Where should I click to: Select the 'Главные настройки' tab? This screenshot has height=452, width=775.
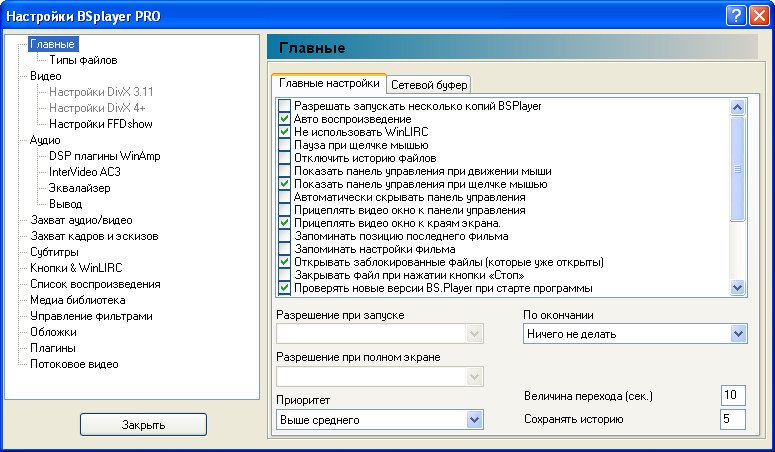pos(329,83)
